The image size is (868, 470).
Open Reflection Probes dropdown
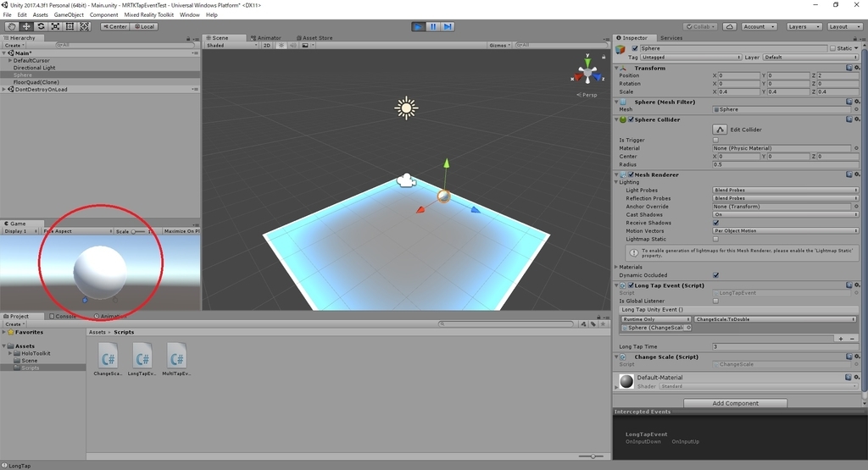[x=786, y=198]
